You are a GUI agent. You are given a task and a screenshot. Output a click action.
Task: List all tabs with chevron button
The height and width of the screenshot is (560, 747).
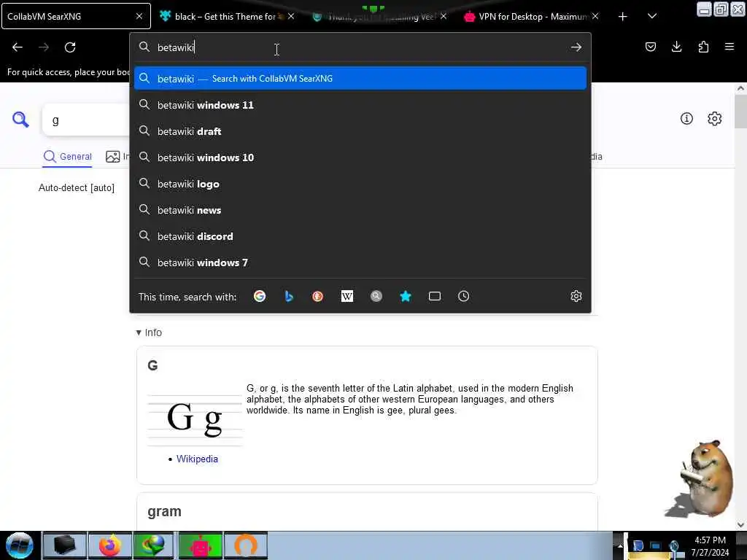click(x=652, y=17)
